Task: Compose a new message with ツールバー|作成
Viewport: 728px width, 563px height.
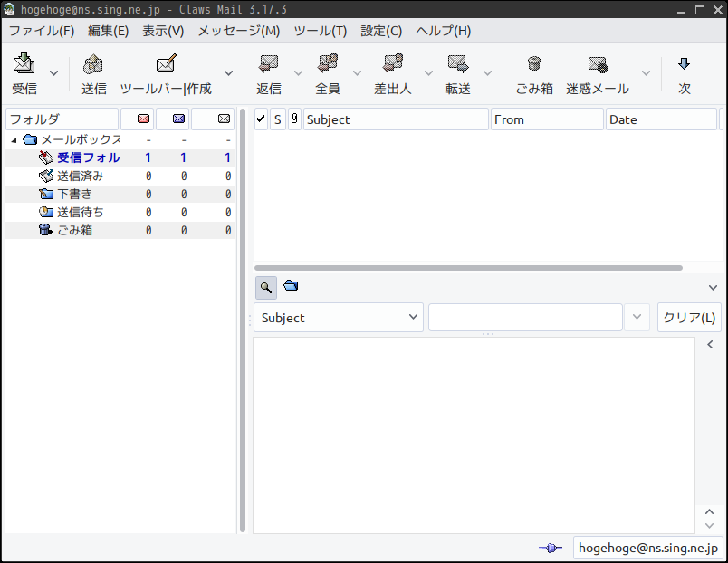Action: 166,73
